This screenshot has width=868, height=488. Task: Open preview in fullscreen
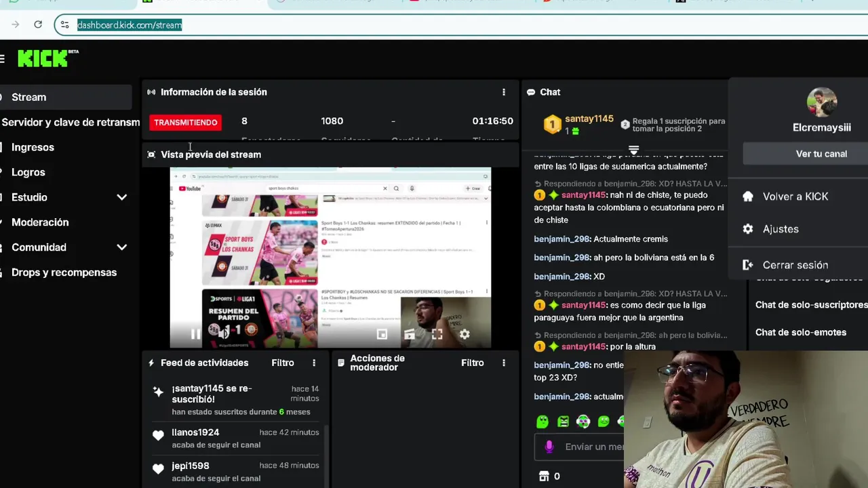[x=437, y=334]
